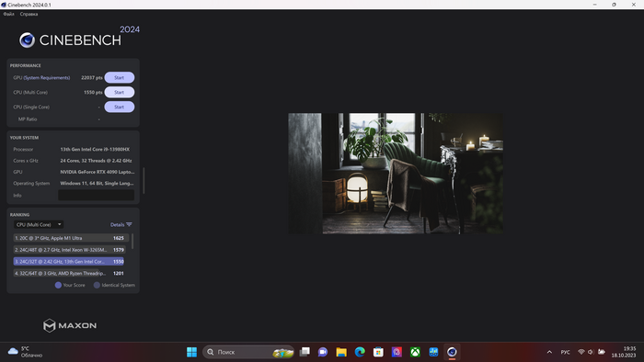This screenshot has height=362, width=644.
Task: Select the Intel Xeon W-3265M ranking entry
Action: tap(69, 250)
